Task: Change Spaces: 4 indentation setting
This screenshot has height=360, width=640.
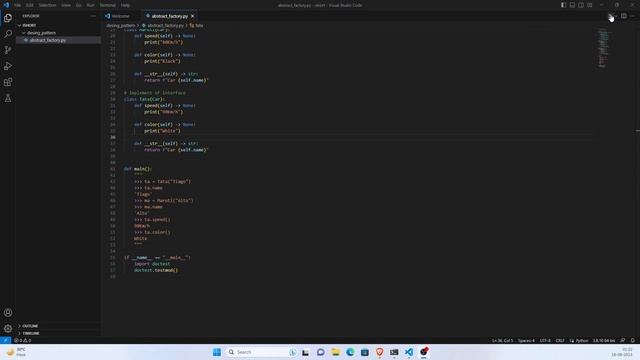Action: [526, 340]
